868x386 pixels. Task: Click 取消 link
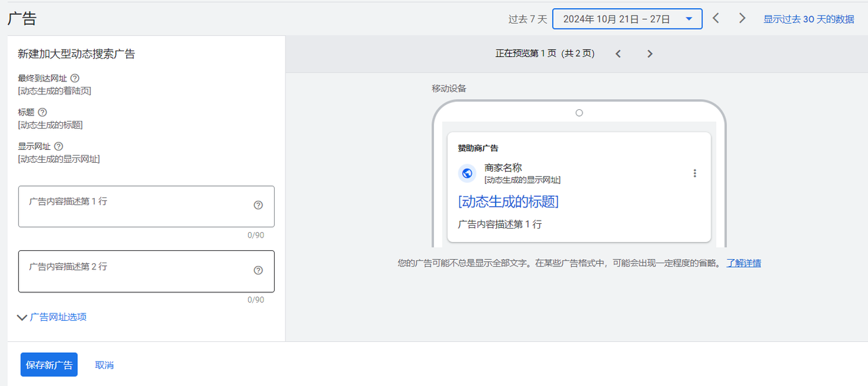coord(104,365)
